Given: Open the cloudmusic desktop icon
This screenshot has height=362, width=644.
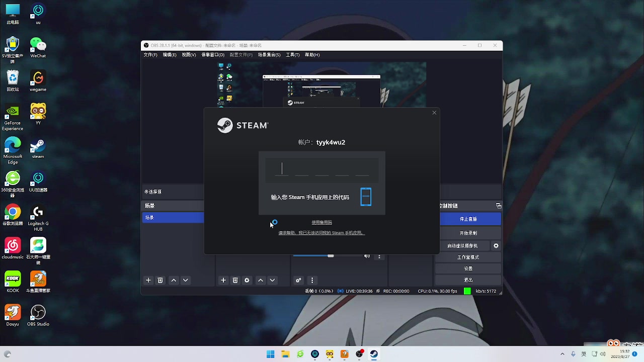Looking at the screenshot, I should (x=13, y=248).
